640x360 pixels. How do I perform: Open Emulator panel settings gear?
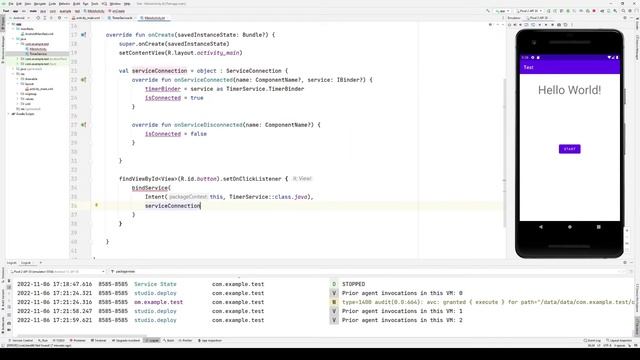point(624,18)
